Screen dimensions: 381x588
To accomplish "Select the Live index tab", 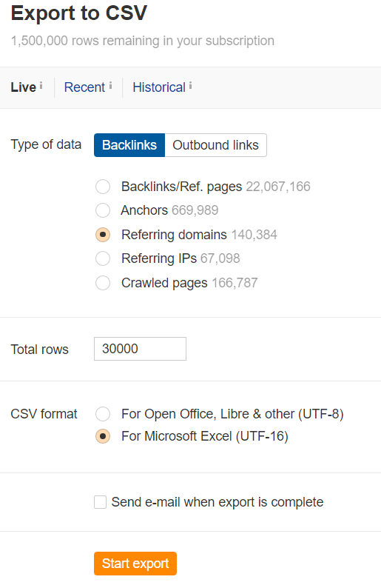I will [23, 87].
